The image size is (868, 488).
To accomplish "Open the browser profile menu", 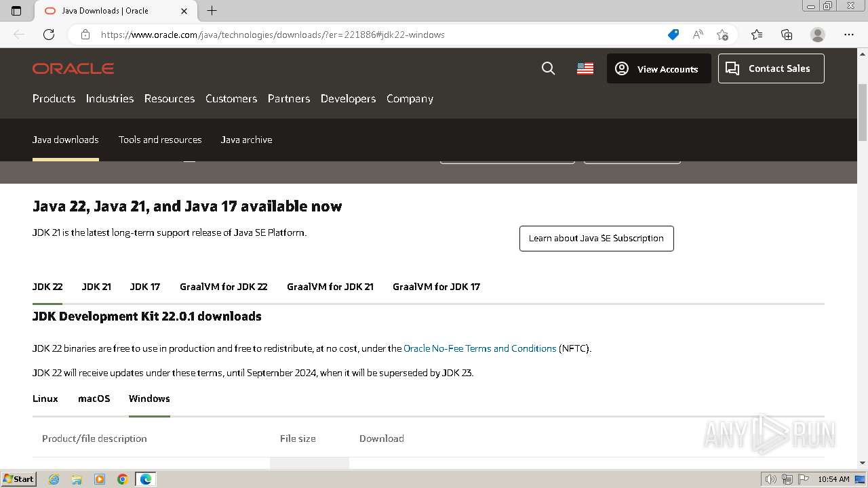I will [818, 35].
